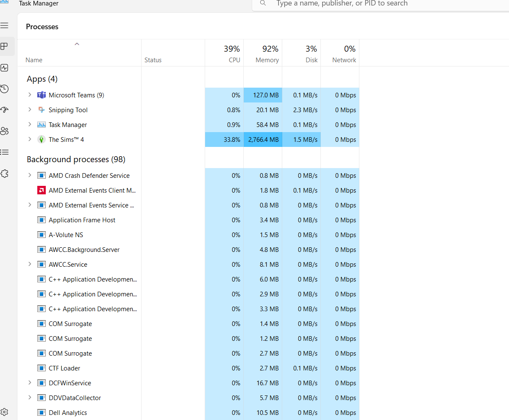509x420 pixels.
Task: Expand the DCFWinService process entry
Action: 30,383
